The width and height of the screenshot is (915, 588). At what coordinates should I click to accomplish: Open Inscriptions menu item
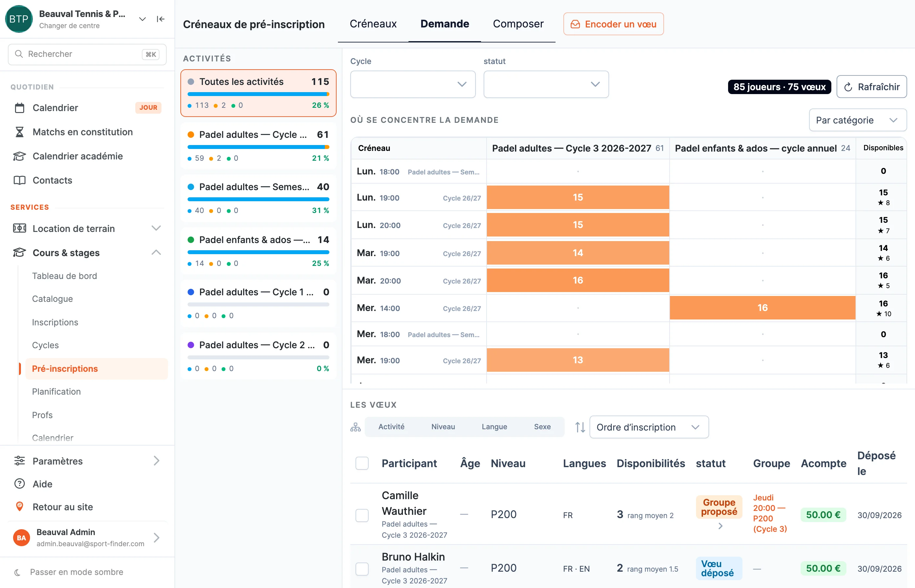tap(55, 322)
